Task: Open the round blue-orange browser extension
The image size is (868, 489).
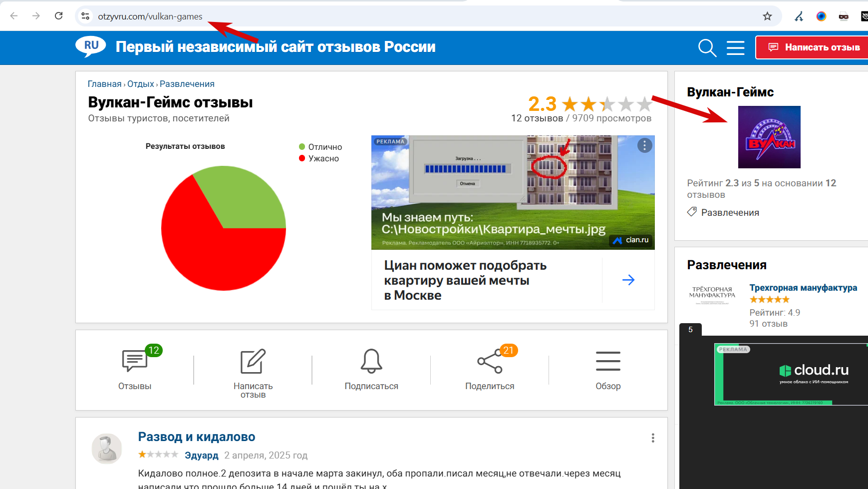Action: coord(821,16)
